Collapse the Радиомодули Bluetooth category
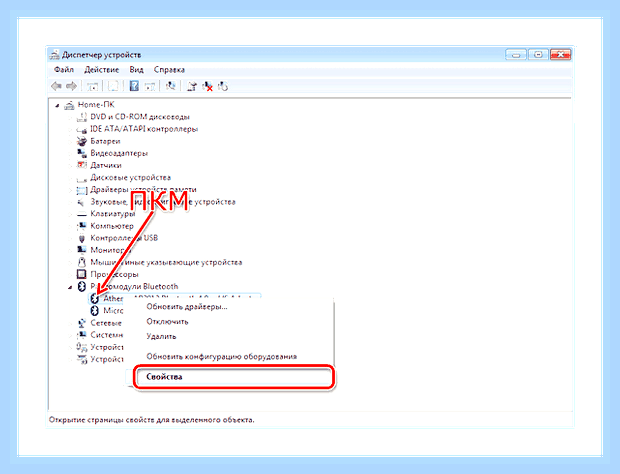This screenshot has width=620, height=474. [70, 287]
